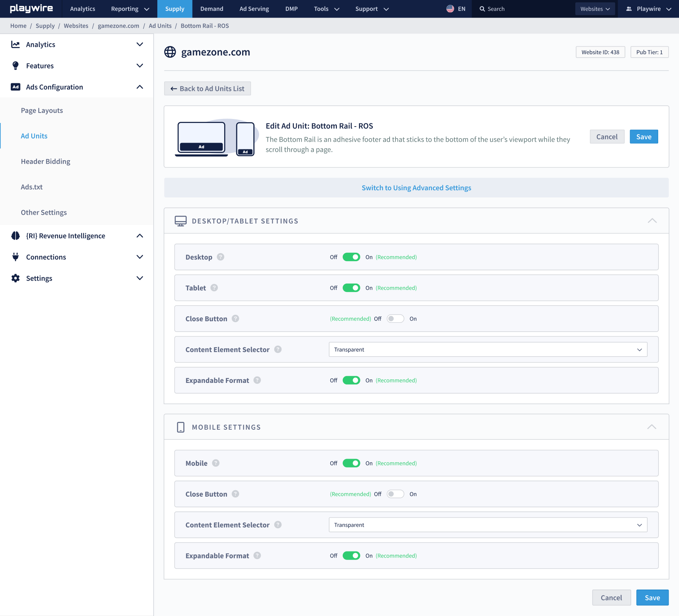The width and height of the screenshot is (679, 616).
Task: Enable the mobile Close Button switch
Action: pyautogui.click(x=396, y=494)
